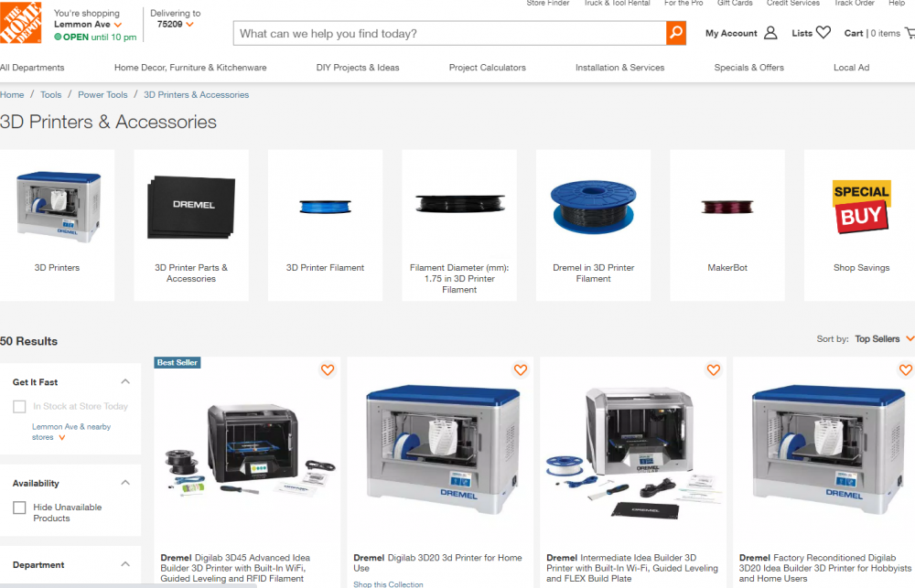The height and width of the screenshot is (588, 915).
Task: Click the My Account person icon
Action: (770, 33)
